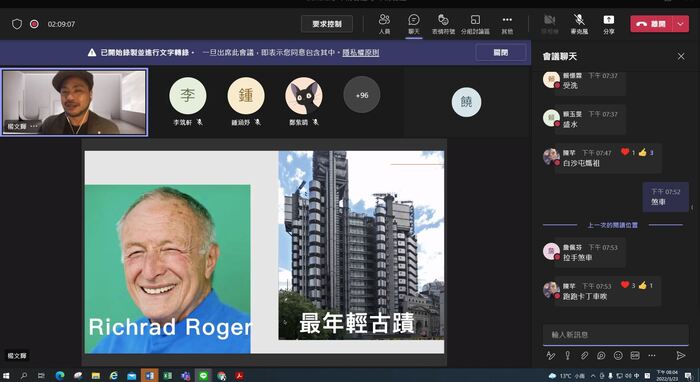The image size is (700, 382).
Task: Request control (要求控制) of shared screen
Action: [x=327, y=24]
